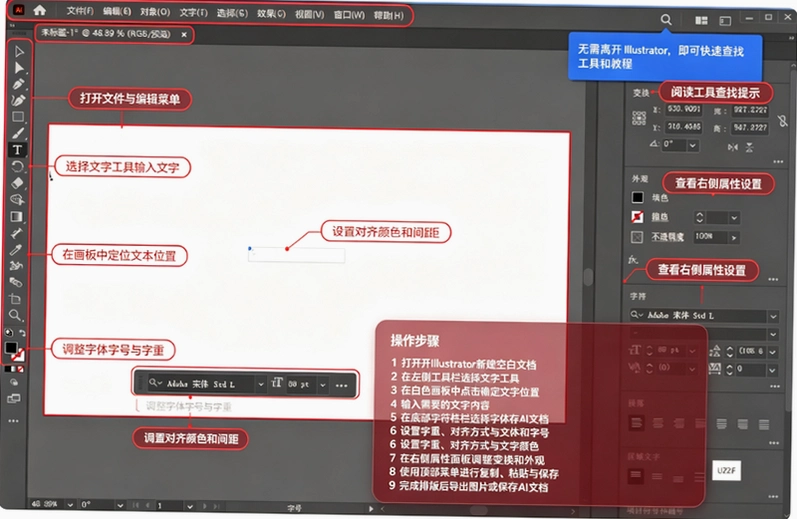797x519 pixels.
Task: Close the untitled document tab
Action: pos(184,35)
